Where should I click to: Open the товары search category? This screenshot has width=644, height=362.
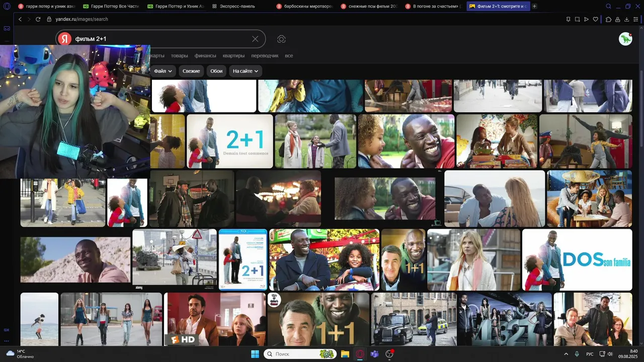179,56
